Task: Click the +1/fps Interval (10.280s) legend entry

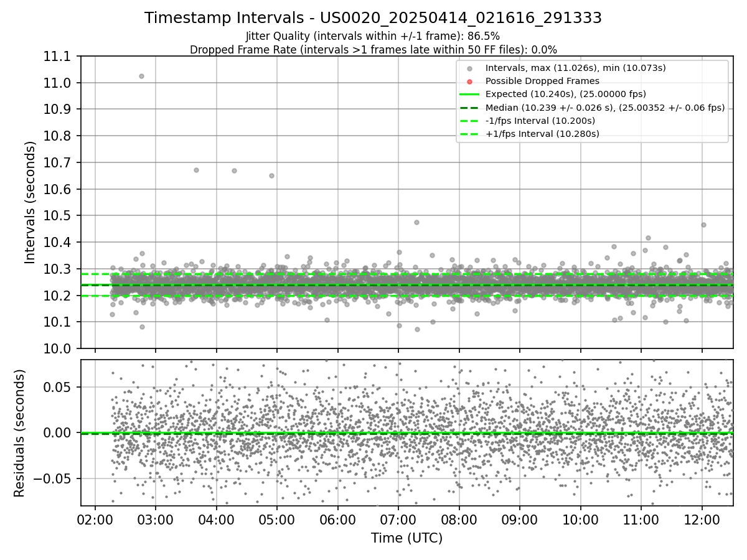Action: (542, 134)
